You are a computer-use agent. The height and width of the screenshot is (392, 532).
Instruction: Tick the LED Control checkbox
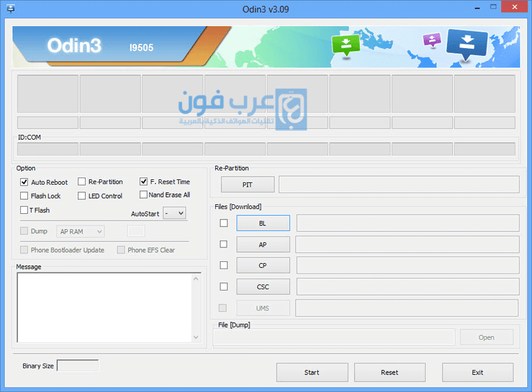tap(81, 196)
